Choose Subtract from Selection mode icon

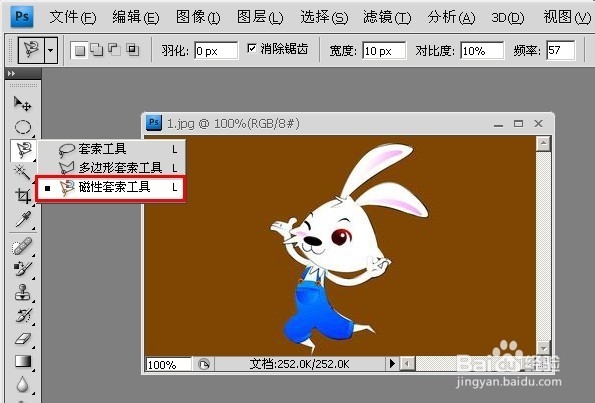click(x=115, y=50)
